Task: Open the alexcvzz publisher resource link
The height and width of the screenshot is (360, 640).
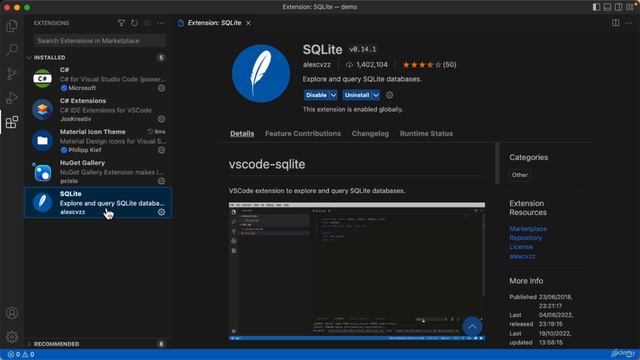Action: (522, 256)
